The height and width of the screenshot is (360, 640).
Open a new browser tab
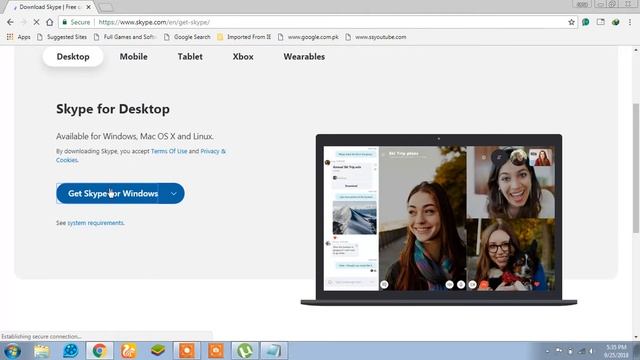point(106,7)
